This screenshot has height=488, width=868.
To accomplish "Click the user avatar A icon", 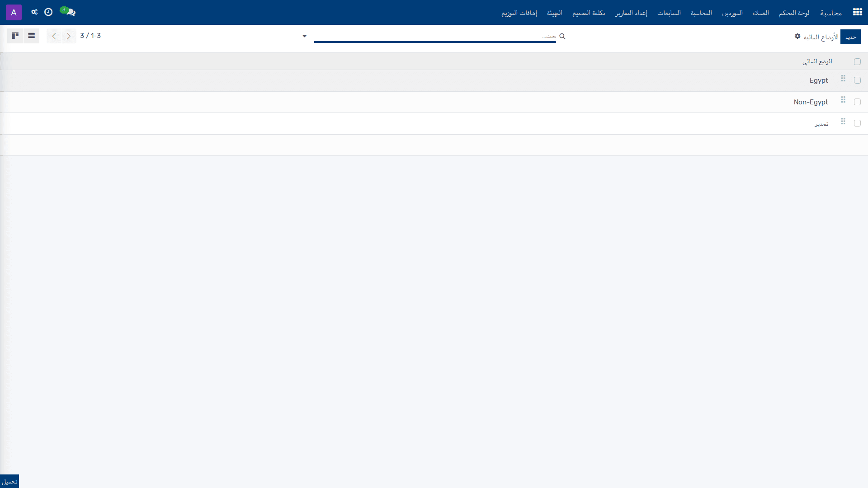I will point(14,12).
